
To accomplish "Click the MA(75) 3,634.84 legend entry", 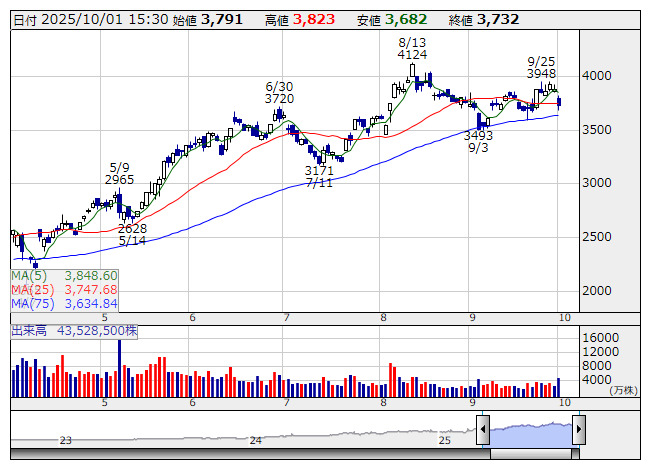I will (65, 303).
